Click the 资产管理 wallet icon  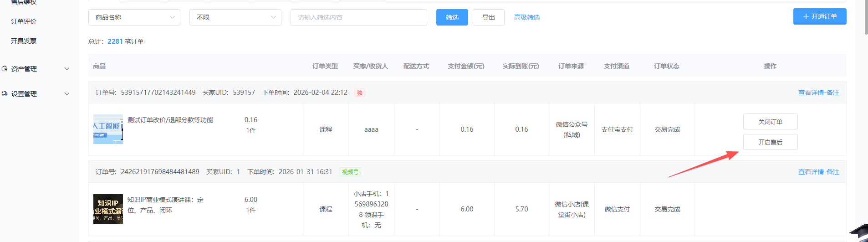pos(5,69)
